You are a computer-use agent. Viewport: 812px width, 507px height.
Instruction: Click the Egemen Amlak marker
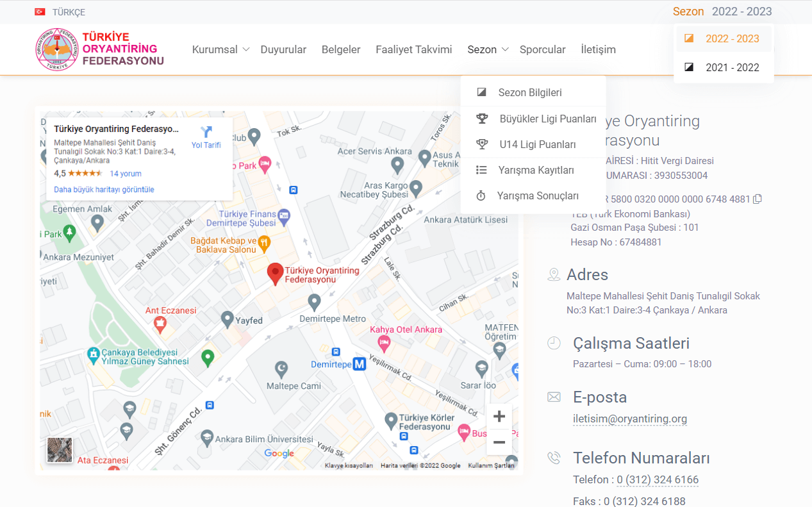click(x=97, y=222)
